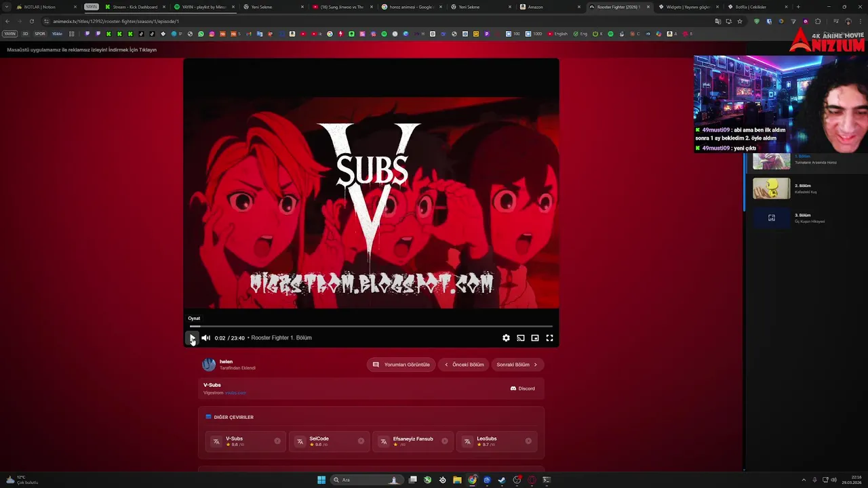Open SPOR bookmark folder

coord(40,34)
